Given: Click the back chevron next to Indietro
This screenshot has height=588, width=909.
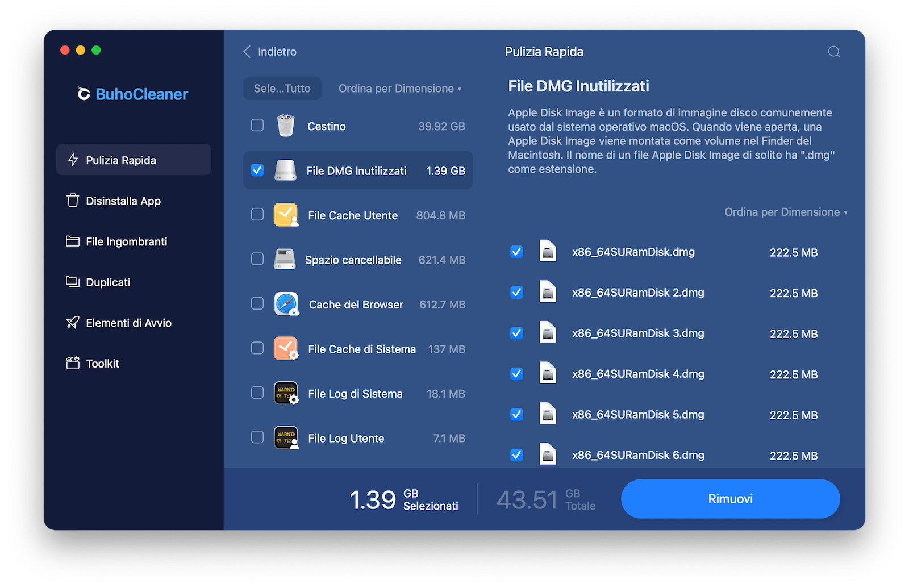Looking at the screenshot, I should (247, 52).
